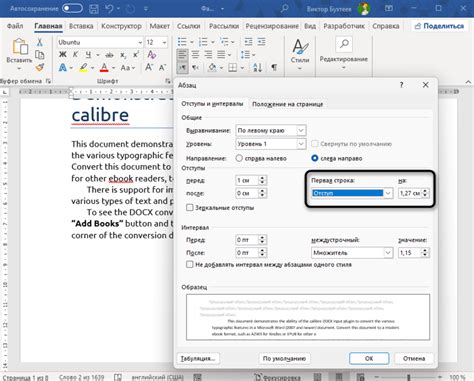Click the shading paint bucket icon
The width and height of the screenshot is (474, 381).
point(212,68)
